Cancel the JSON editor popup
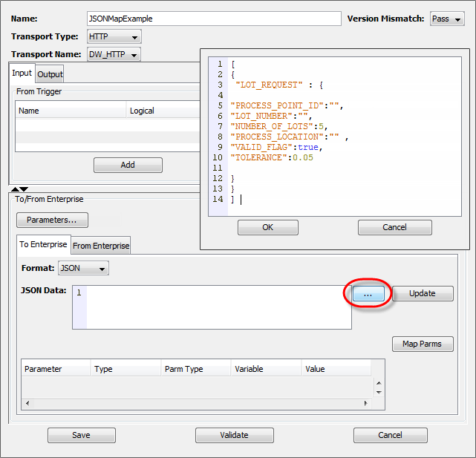The height and width of the screenshot is (458, 476). (394, 228)
